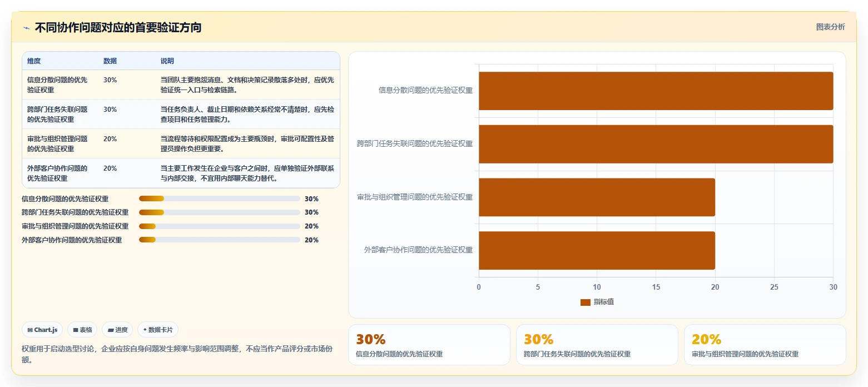Click the x-axis tick label 5
The image size is (868, 387).
538,287
